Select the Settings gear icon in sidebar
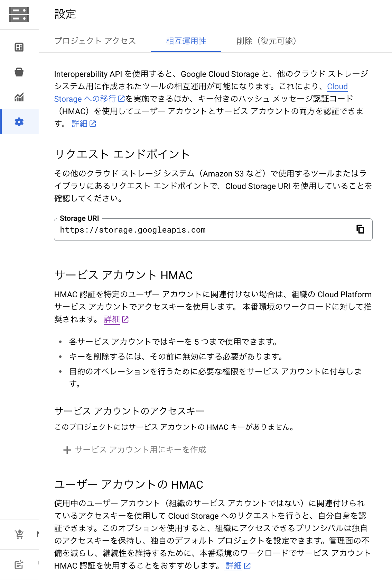Viewport: 392px width, 580px height. pyautogui.click(x=19, y=122)
